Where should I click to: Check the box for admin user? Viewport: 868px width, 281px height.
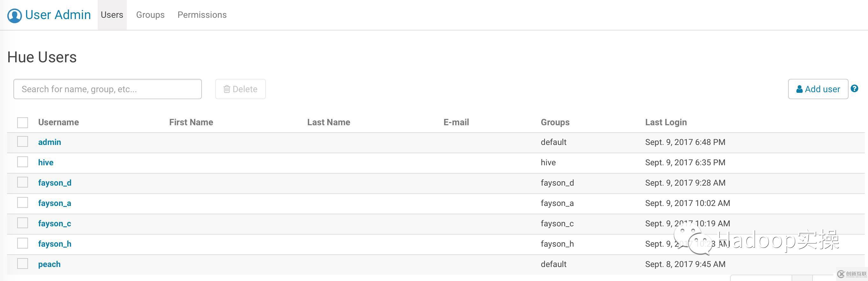[x=23, y=142]
